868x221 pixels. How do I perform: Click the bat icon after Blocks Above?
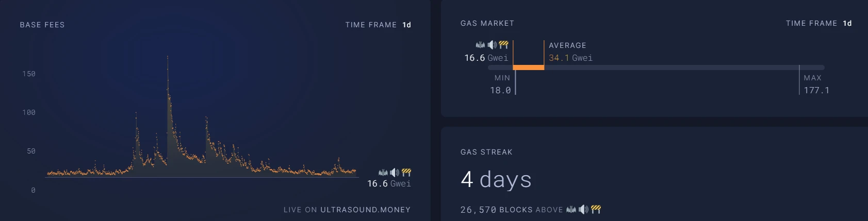[x=571, y=209]
